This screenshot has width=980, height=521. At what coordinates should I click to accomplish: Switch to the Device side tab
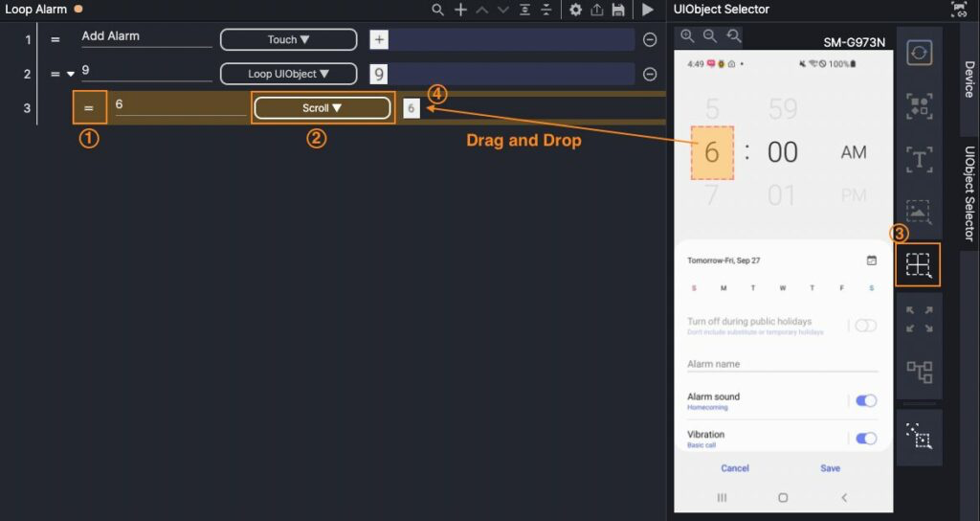969,79
